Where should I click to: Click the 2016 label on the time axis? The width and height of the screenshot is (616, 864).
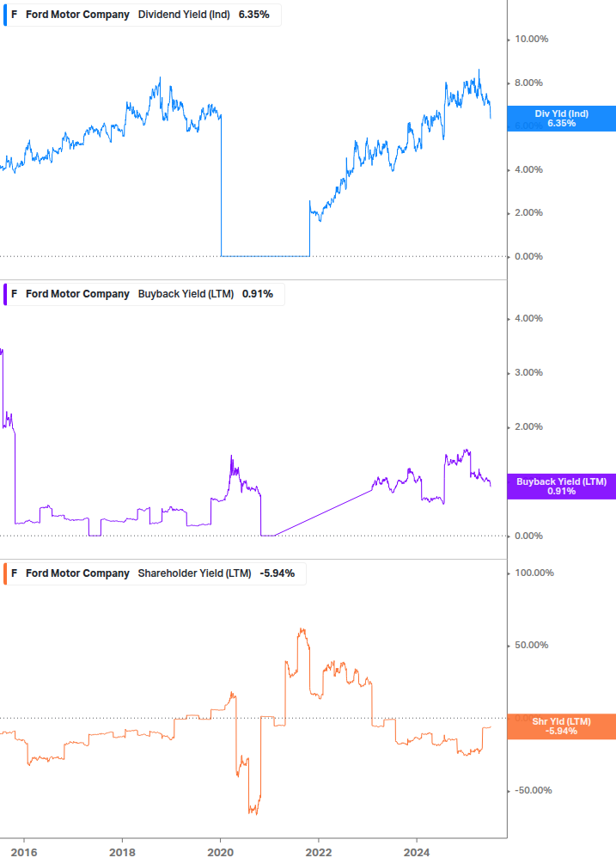[24, 853]
